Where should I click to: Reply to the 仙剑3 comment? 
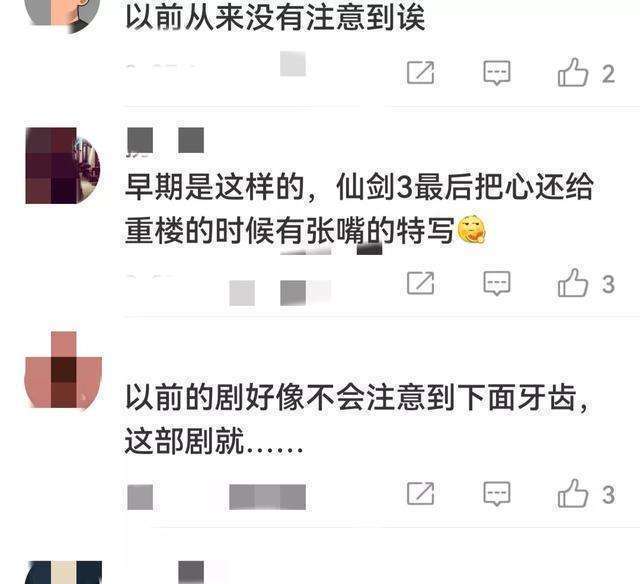[497, 283]
